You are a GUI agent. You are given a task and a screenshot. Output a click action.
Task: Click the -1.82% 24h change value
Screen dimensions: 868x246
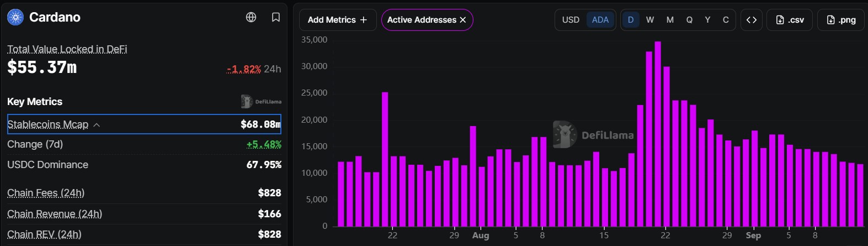[x=244, y=69]
